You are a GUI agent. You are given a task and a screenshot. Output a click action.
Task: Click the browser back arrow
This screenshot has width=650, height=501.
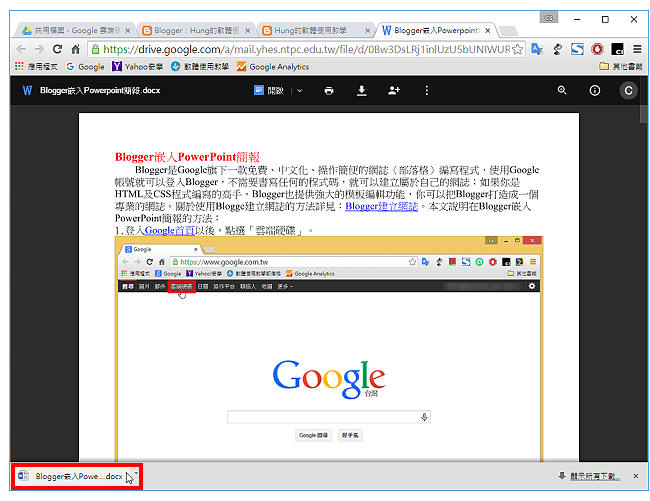click(21, 49)
